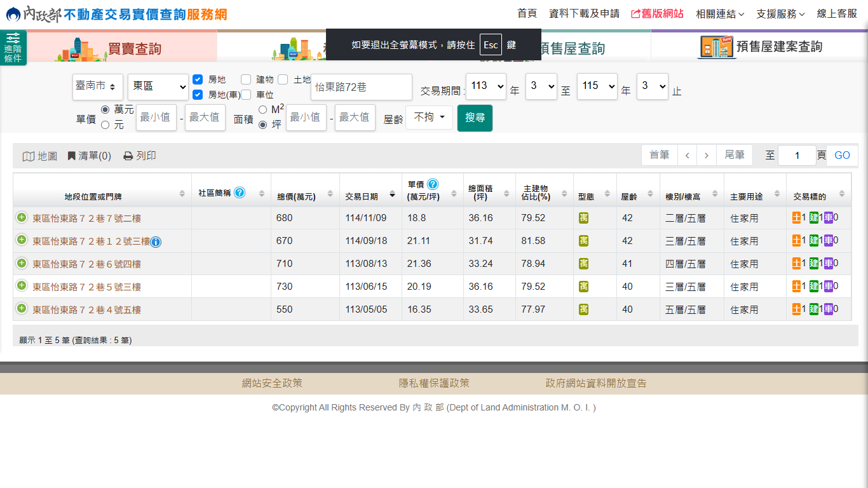This screenshot has width=868, height=488.
Task: Open the 臺南市 city dropdown
Action: click(97, 87)
